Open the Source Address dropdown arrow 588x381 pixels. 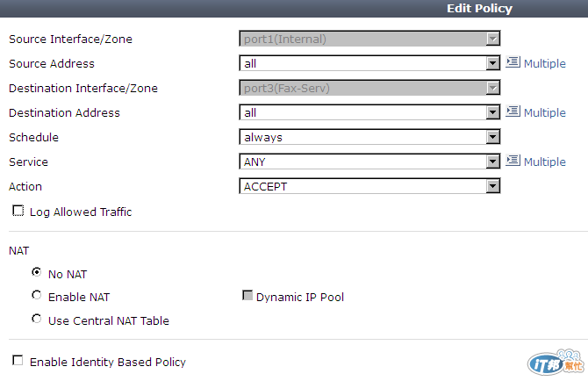493,63
